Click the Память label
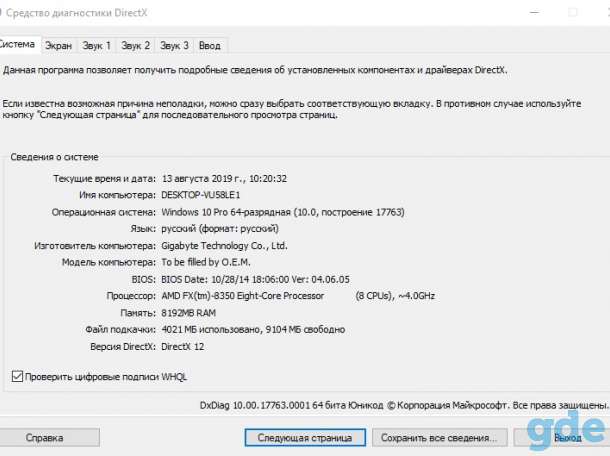610x456 pixels. click(x=138, y=313)
